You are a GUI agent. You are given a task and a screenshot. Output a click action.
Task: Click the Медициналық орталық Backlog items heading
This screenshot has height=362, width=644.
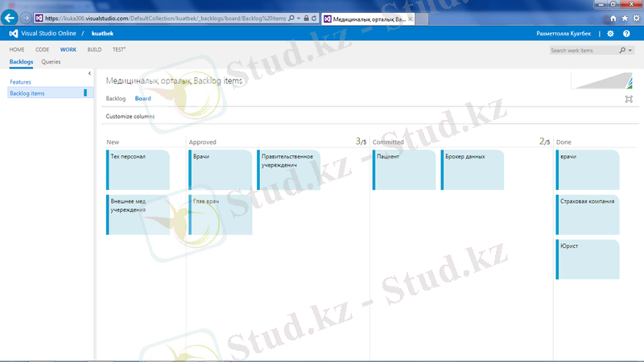click(174, 81)
